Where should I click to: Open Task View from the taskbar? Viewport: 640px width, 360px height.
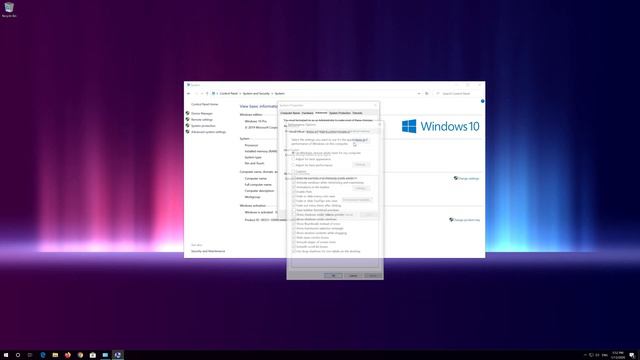point(30,355)
